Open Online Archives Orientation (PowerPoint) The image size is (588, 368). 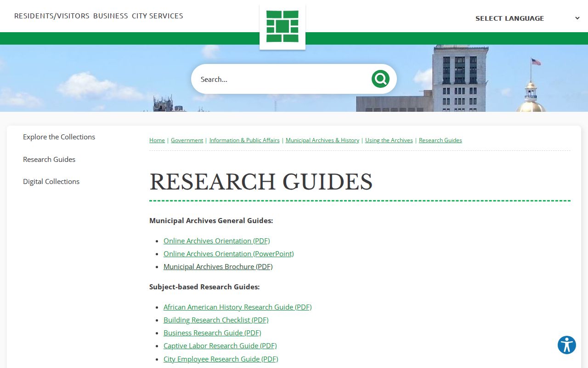(x=229, y=254)
